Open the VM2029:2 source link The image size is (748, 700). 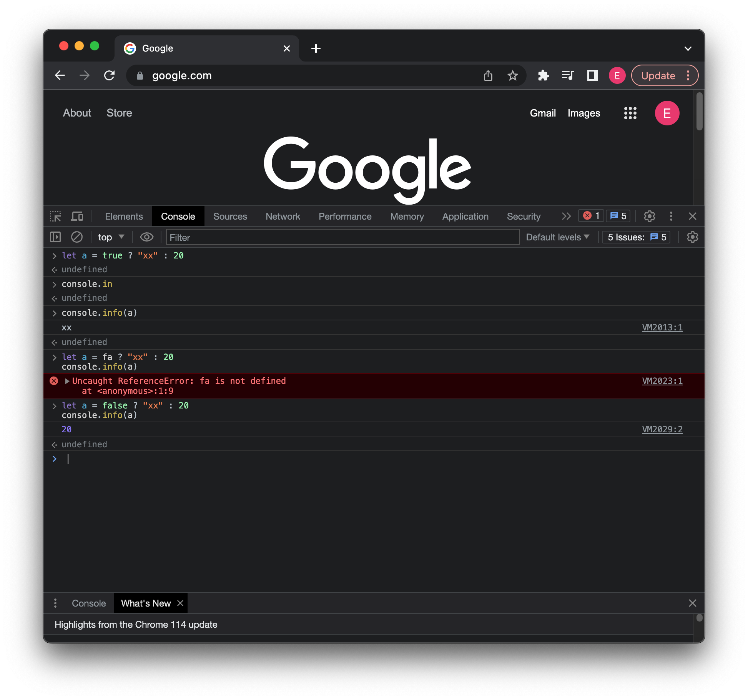click(662, 429)
